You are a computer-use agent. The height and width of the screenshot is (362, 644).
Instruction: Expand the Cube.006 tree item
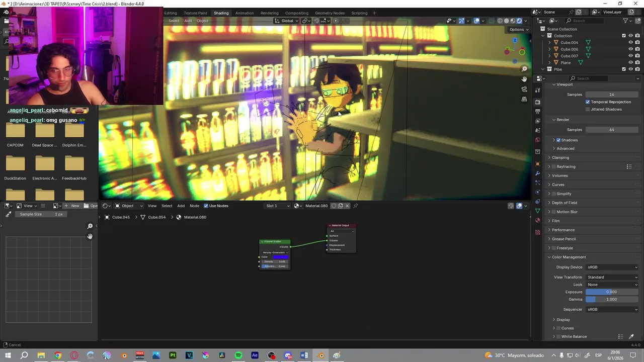click(549, 49)
